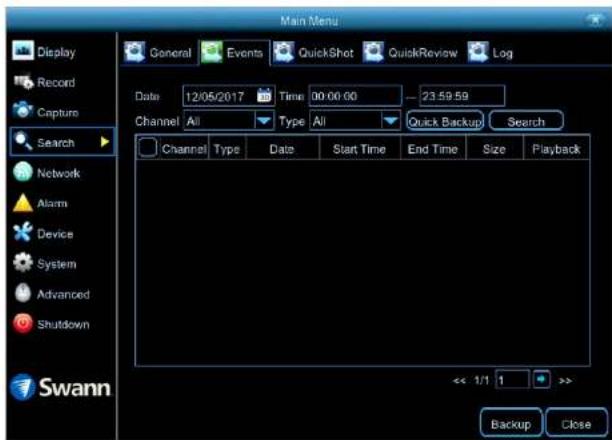Viewport: 612px width, 440px height.
Task: Click the go-to-page arrow icon
Action: pos(541,379)
